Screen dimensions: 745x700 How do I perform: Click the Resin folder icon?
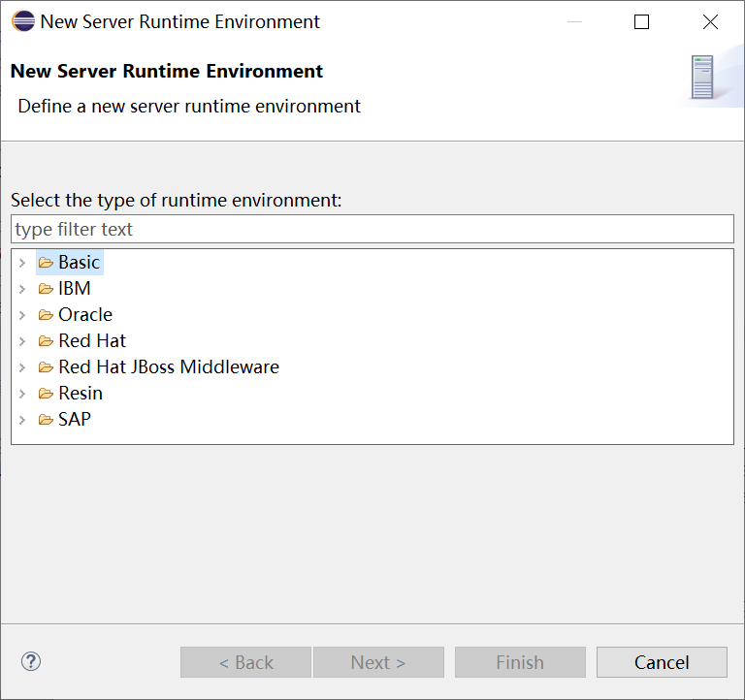coord(46,394)
